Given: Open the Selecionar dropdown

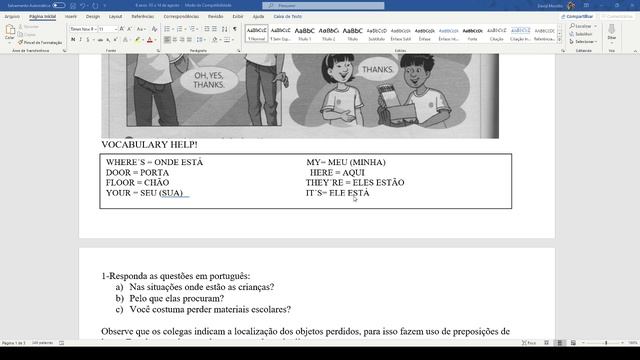Looking at the screenshot, I should 584,42.
